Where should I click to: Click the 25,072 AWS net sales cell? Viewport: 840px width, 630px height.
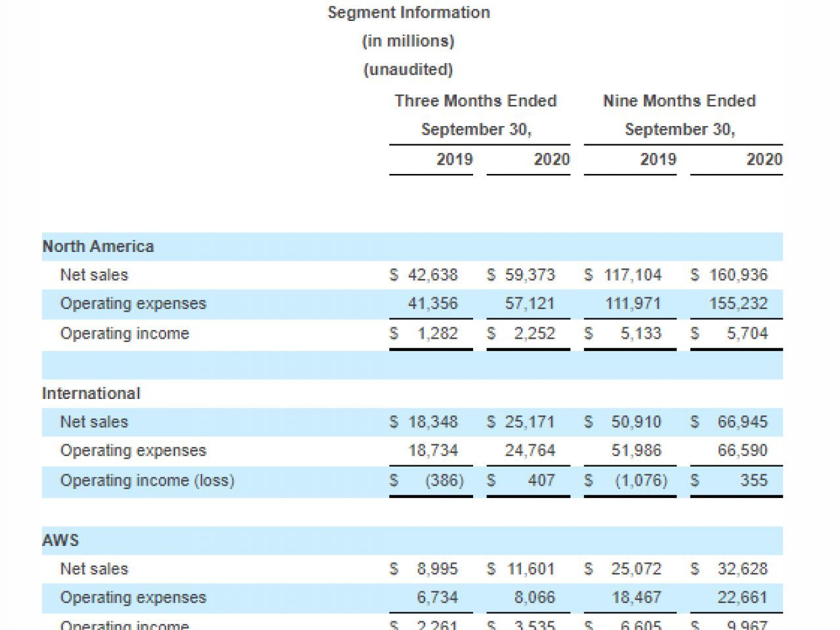[x=637, y=569]
